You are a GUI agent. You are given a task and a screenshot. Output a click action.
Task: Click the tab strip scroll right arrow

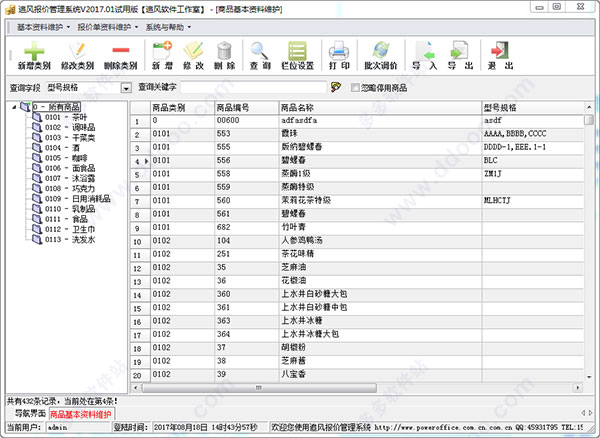click(x=590, y=412)
